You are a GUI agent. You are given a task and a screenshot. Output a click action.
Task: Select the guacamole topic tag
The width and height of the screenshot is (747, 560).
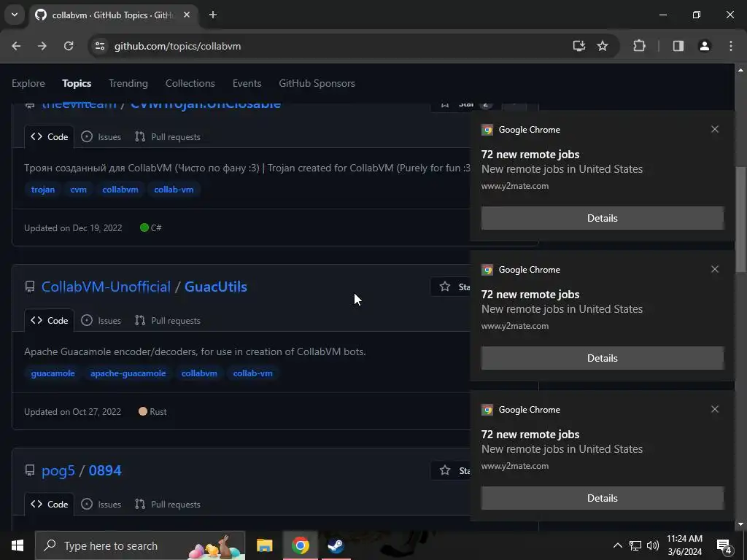coord(53,373)
